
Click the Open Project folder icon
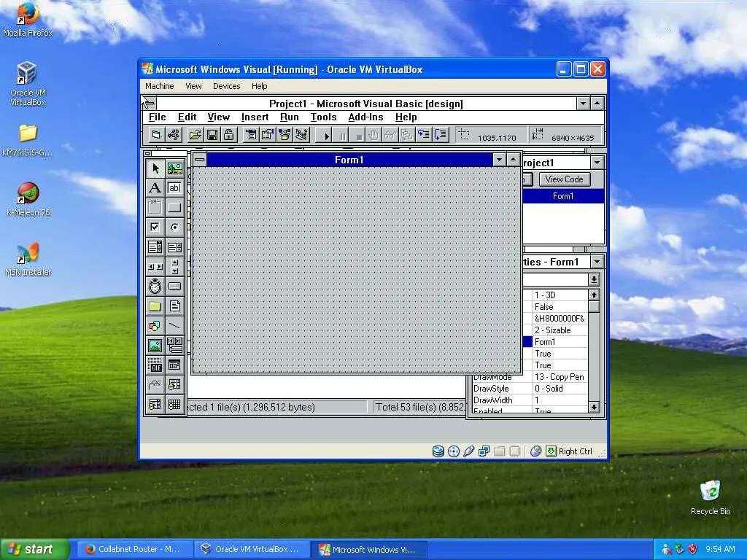tap(194, 135)
